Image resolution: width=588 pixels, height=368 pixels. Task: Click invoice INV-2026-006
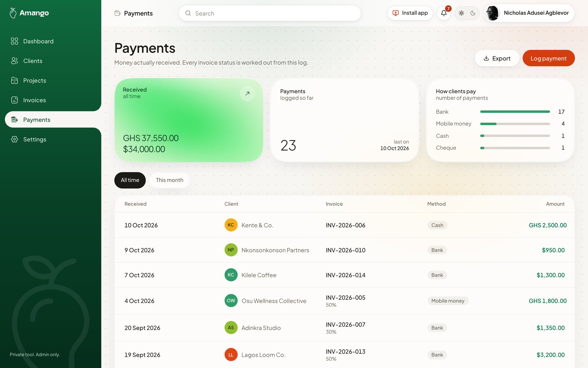point(345,225)
